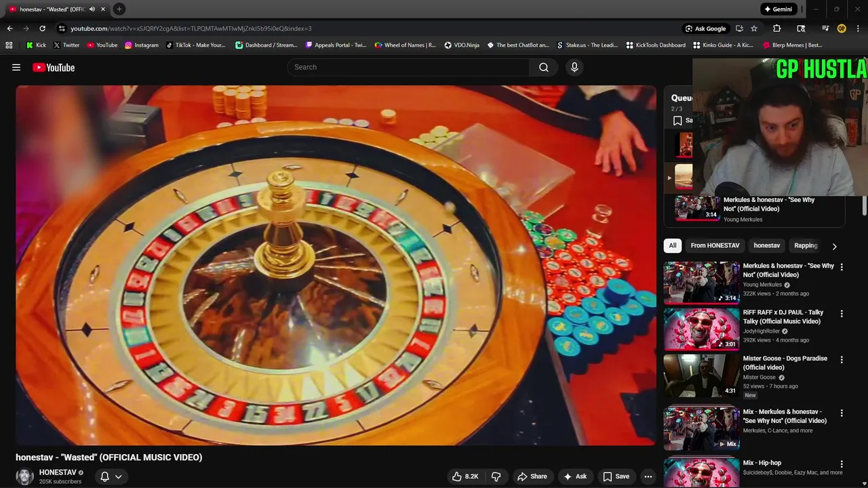Open a new browser tab
Viewport: 868px width, 488px height.
[119, 9]
